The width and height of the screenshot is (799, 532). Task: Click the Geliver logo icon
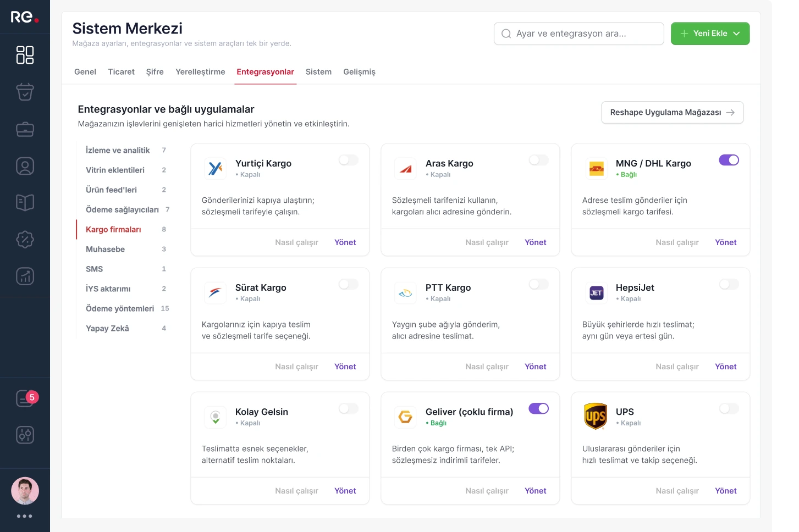point(405,417)
